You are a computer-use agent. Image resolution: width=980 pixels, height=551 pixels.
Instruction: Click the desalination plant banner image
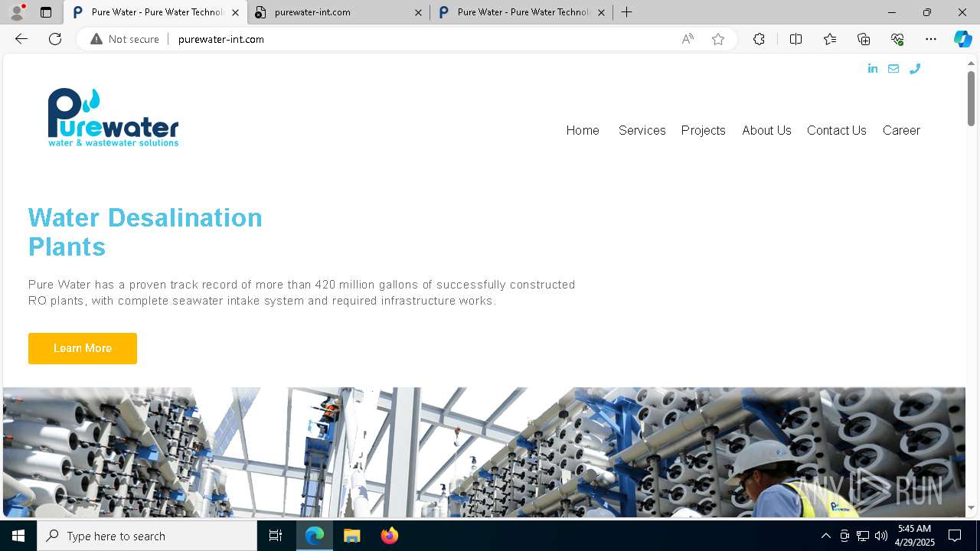484,452
